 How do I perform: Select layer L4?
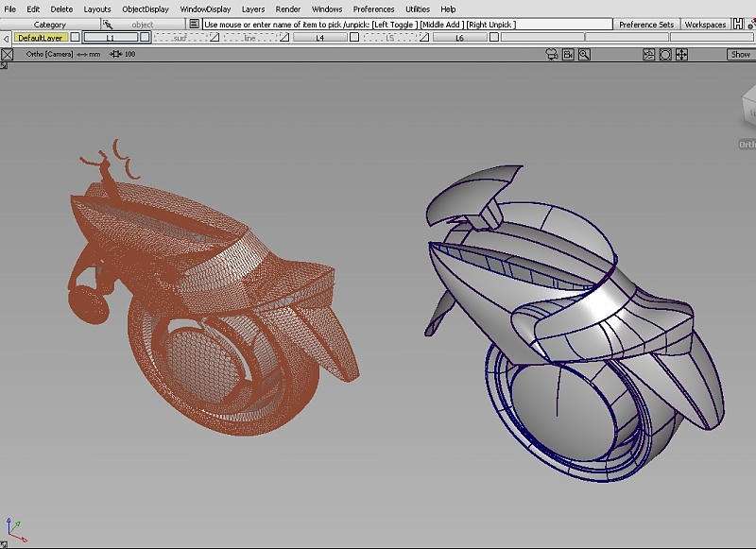tap(320, 38)
